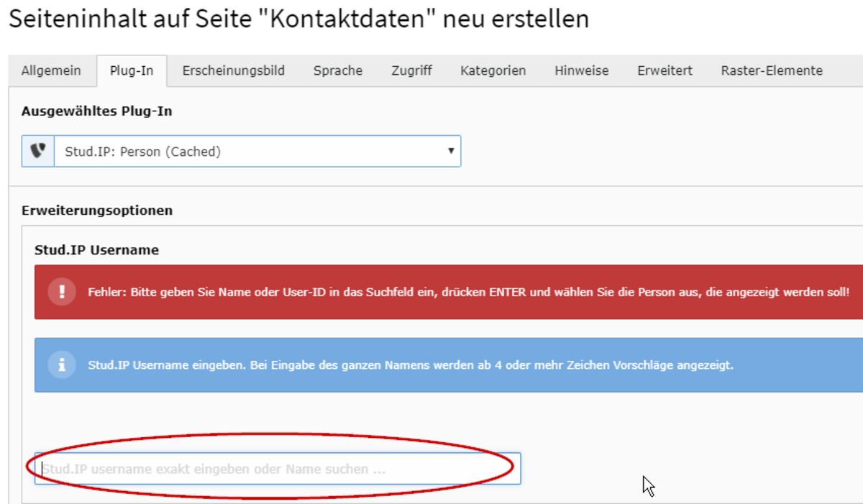The image size is (863, 504).
Task: Open the Raster-Elemente tab
Action: (772, 70)
